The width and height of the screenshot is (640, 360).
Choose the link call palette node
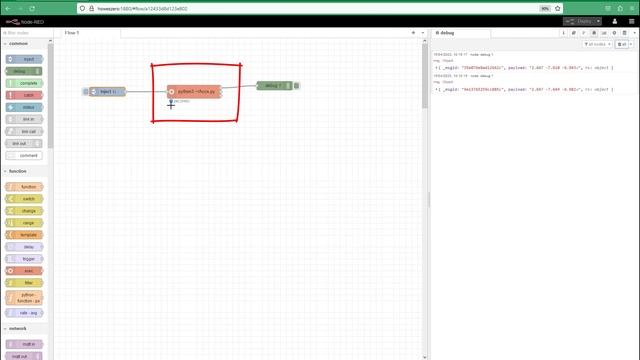[x=24, y=131]
